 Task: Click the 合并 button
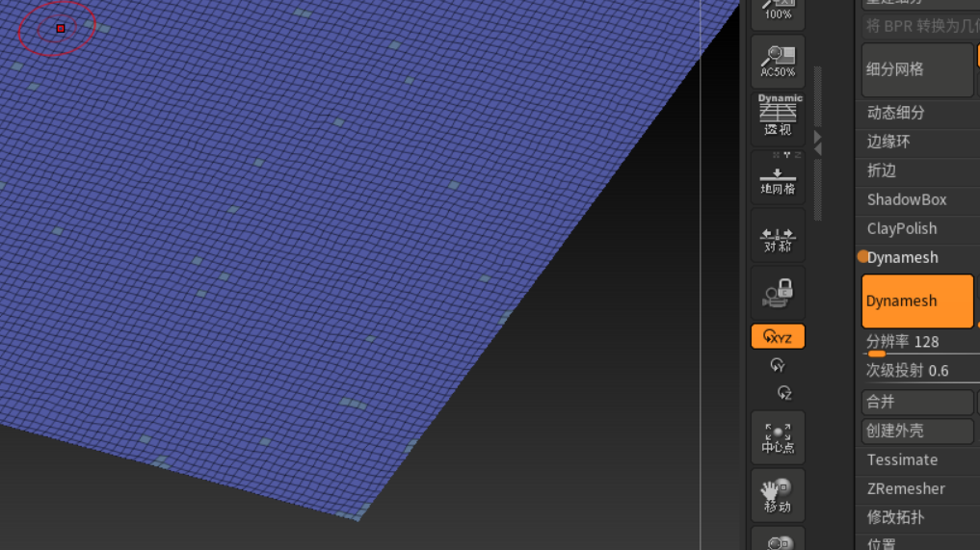click(916, 402)
